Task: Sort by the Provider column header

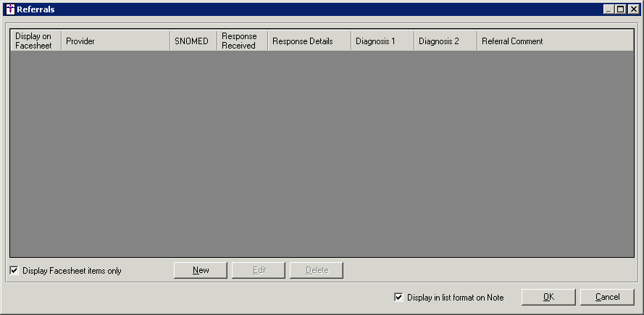Action: (115, 41)
